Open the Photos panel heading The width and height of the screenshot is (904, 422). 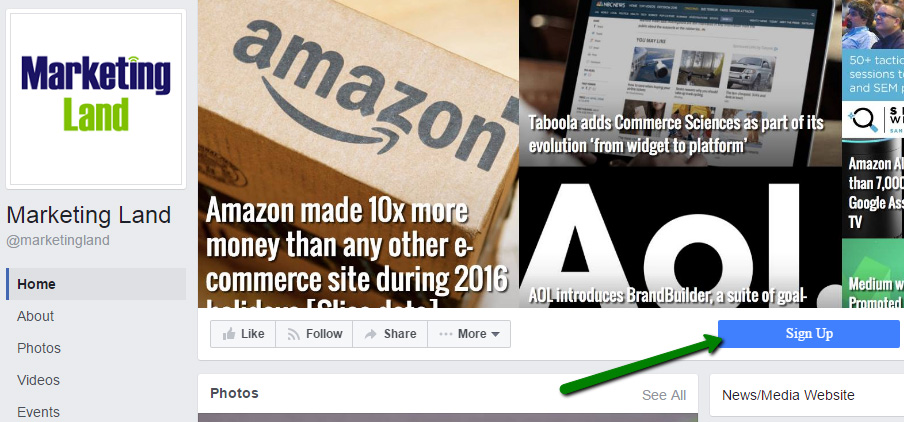pos(234,393)
